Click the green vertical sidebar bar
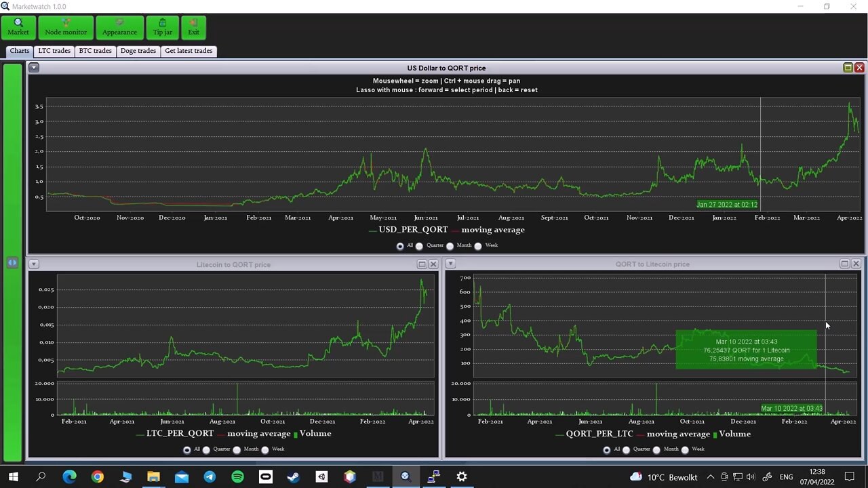Screen dimensions: 868x488 12,262
